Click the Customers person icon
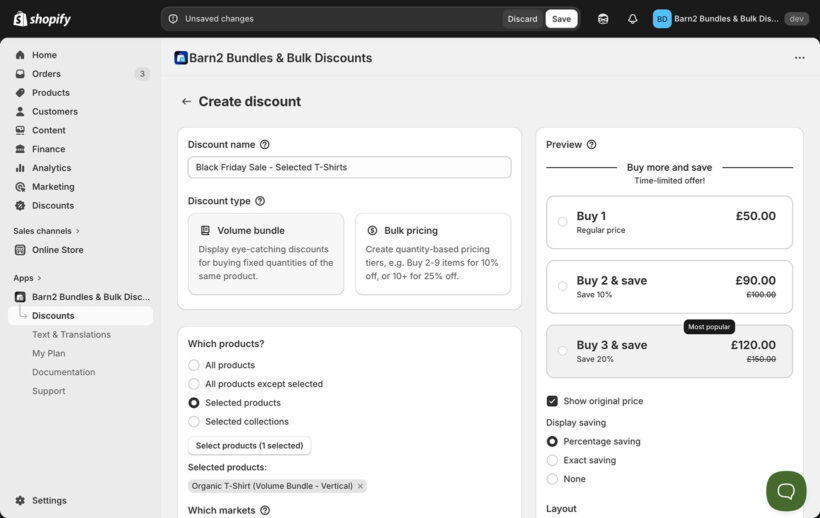The image size is (820, 518). click(x=20, y=111)
